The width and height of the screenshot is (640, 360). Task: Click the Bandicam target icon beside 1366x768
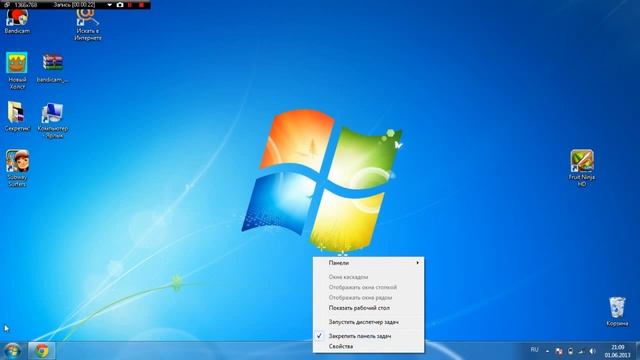[7, 5]
